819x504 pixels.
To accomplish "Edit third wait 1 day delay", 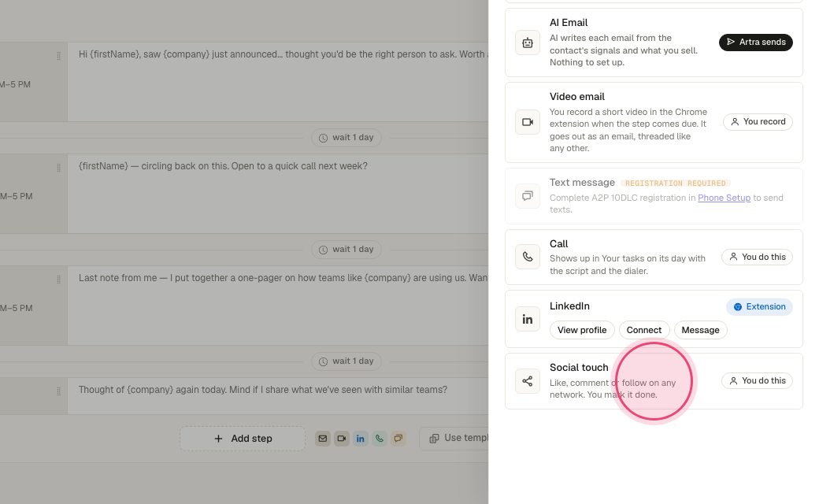I will pos(346,361).
